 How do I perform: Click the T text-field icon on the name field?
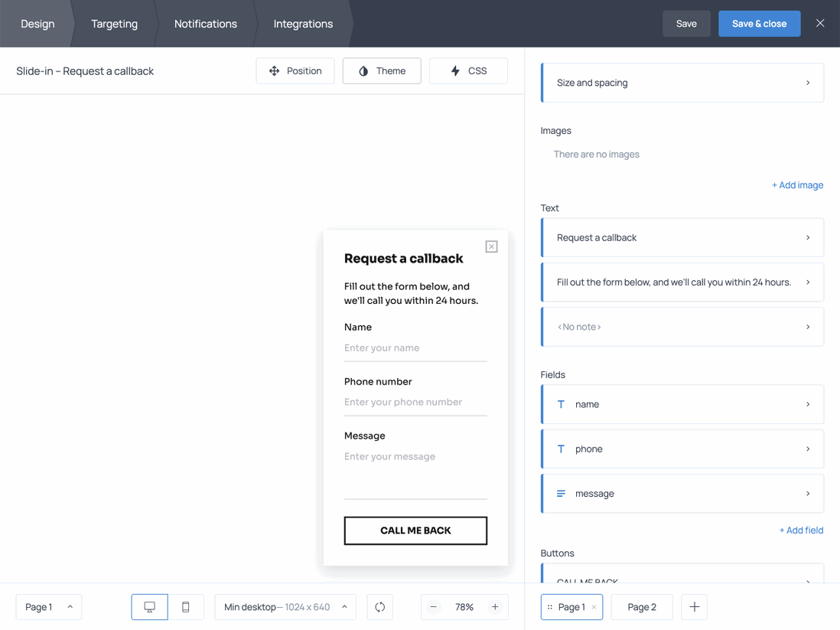(x=562, y=404)
